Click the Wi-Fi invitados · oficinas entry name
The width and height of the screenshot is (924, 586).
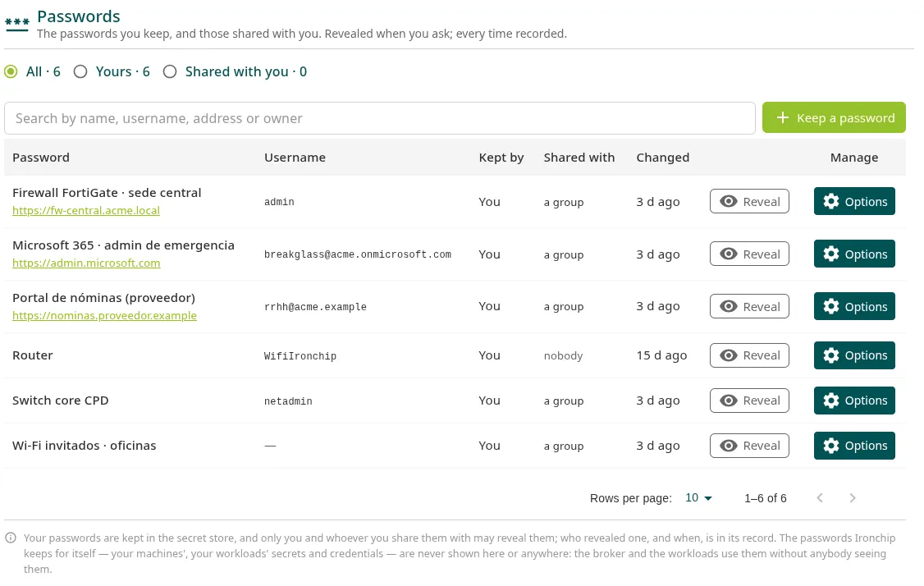pyautogui.click(x=85, y=446)
